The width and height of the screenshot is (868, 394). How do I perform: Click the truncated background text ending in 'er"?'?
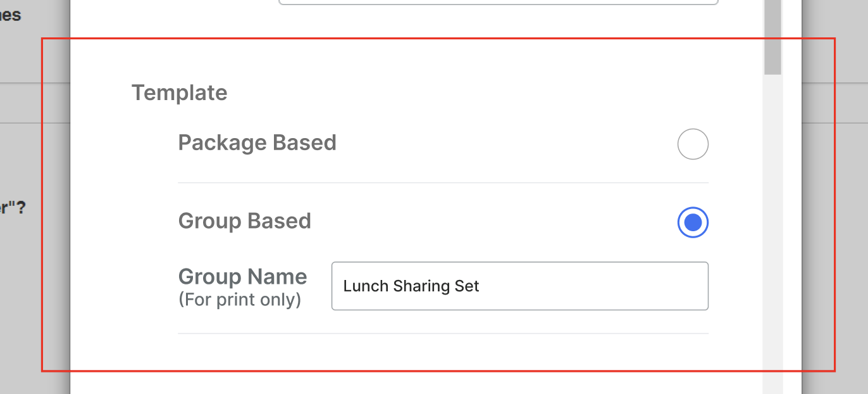(x=13, y=208)
